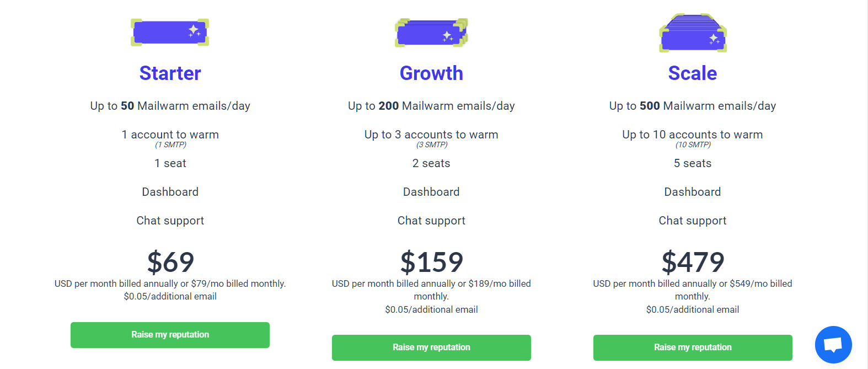This screenshot has height=369, width=868.
Task: Open the live chat bubble widget
Action: click(833, 345)
